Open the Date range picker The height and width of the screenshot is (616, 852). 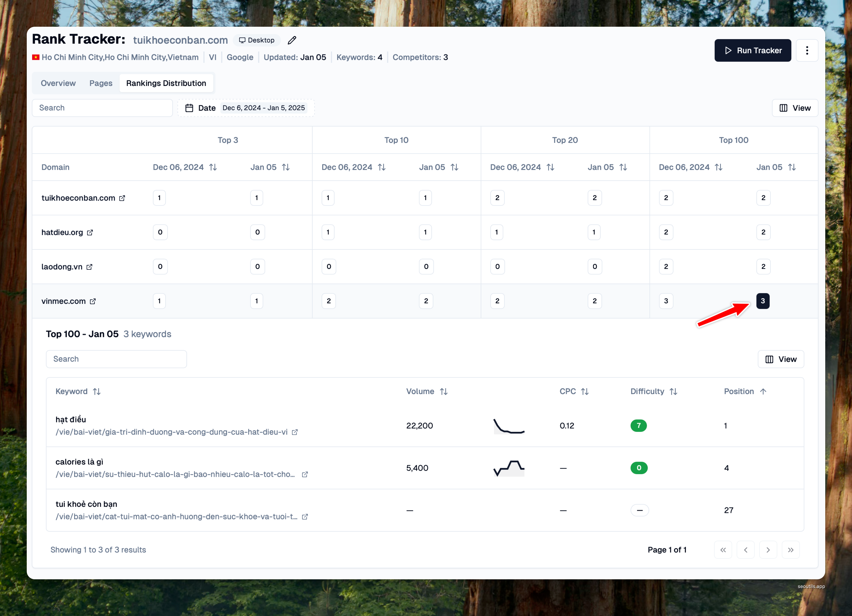pos(246,108)
